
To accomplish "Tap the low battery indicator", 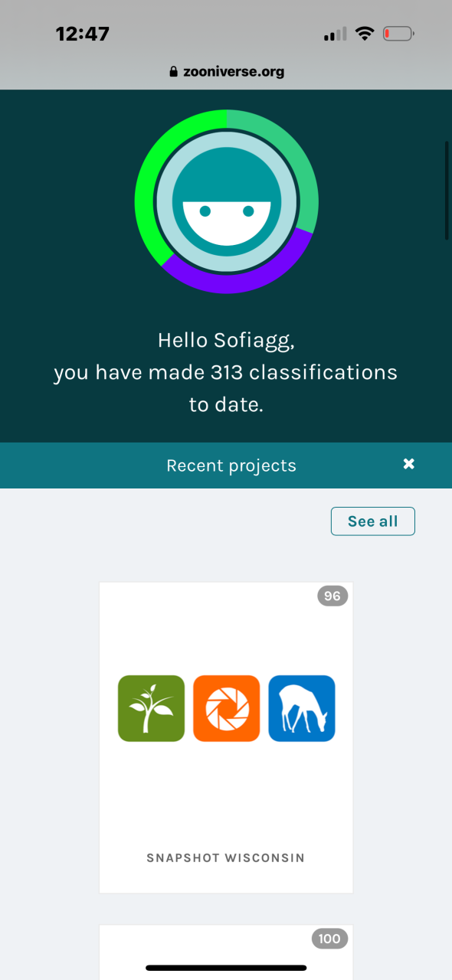I will tap(398, 34).
